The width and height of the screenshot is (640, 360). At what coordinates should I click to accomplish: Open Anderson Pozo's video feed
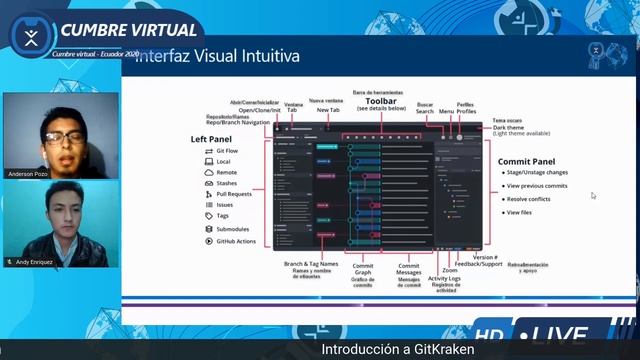coord(61,136)
